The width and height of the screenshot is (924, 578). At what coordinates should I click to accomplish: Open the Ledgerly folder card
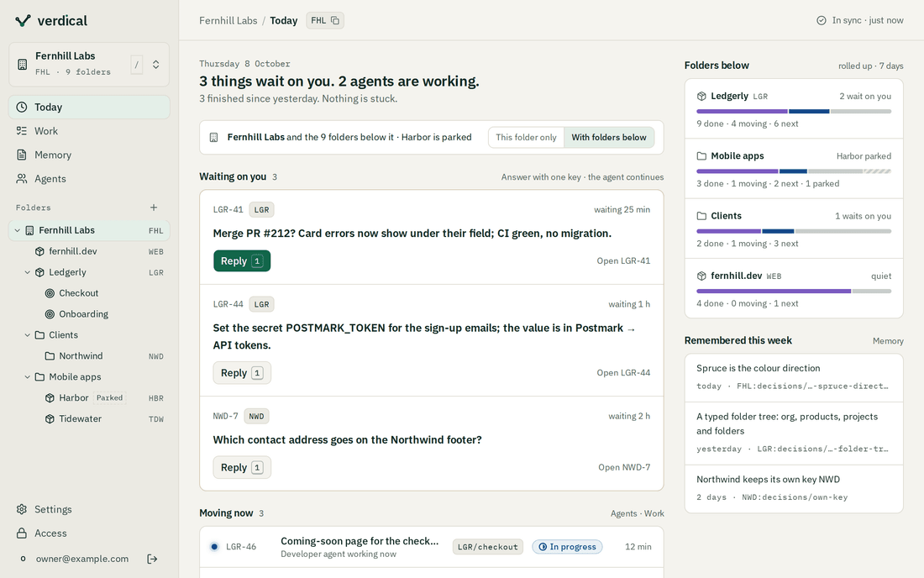pos(794,109)
